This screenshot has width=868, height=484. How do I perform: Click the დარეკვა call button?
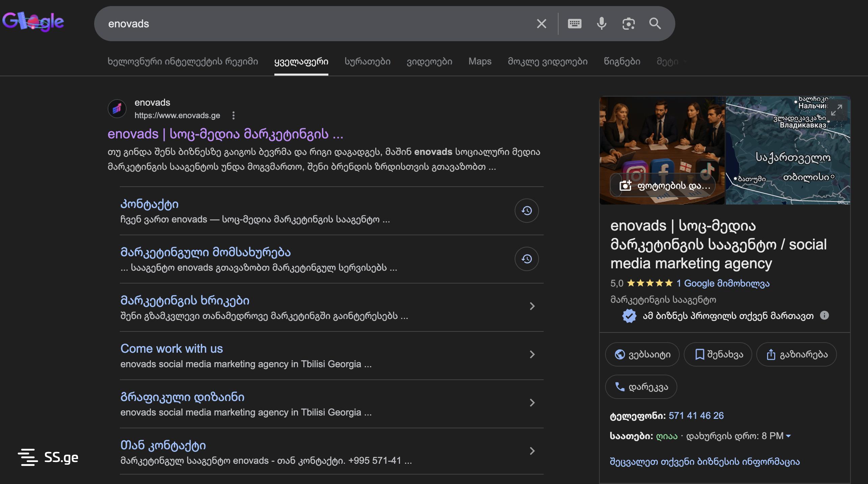[x=641, y=387]
